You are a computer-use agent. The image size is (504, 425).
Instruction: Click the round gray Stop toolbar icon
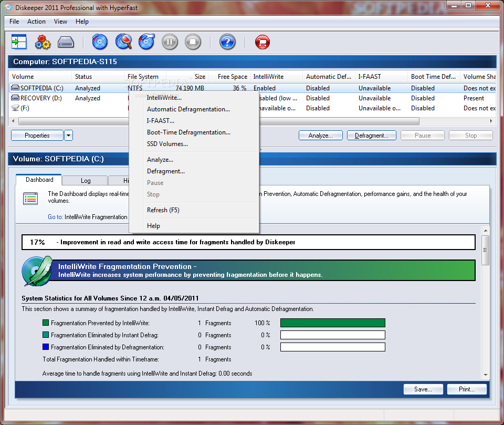tap(193, 42)
